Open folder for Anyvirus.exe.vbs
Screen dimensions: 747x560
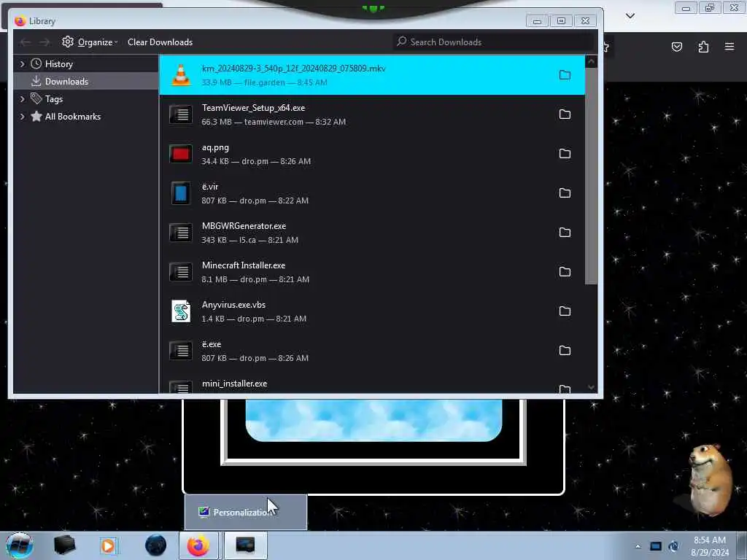[565, 311]
